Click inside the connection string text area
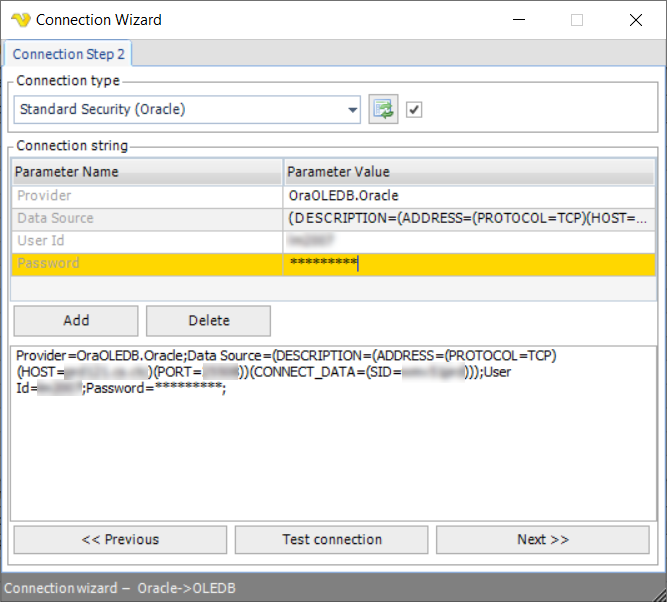 334,433
